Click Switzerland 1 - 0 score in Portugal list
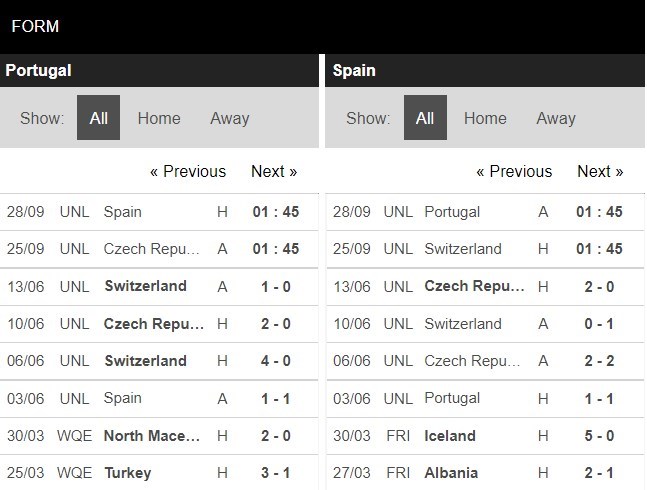Screen dimensions: 647x490 point(275,286)
